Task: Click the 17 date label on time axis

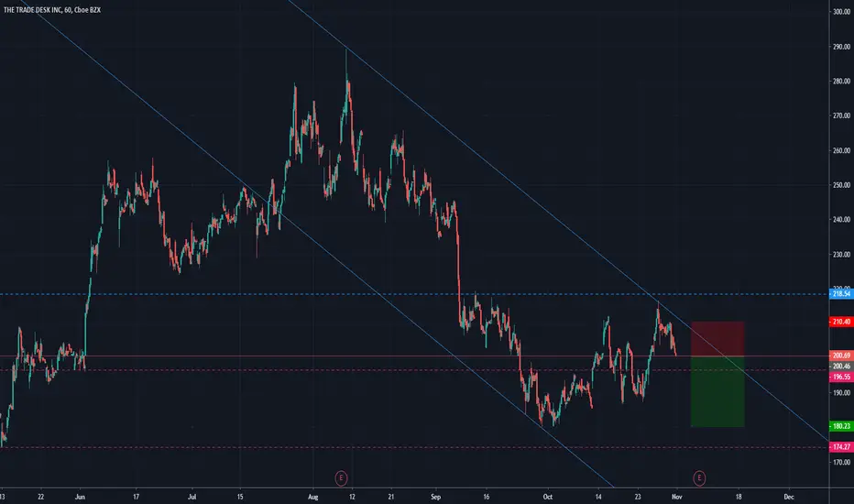Action: tap(137, 497)
